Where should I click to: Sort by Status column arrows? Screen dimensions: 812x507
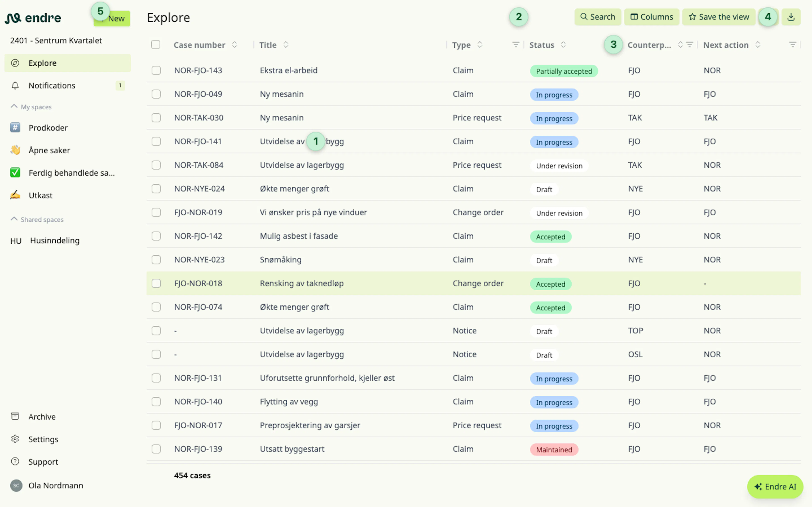tap(563, 45)
